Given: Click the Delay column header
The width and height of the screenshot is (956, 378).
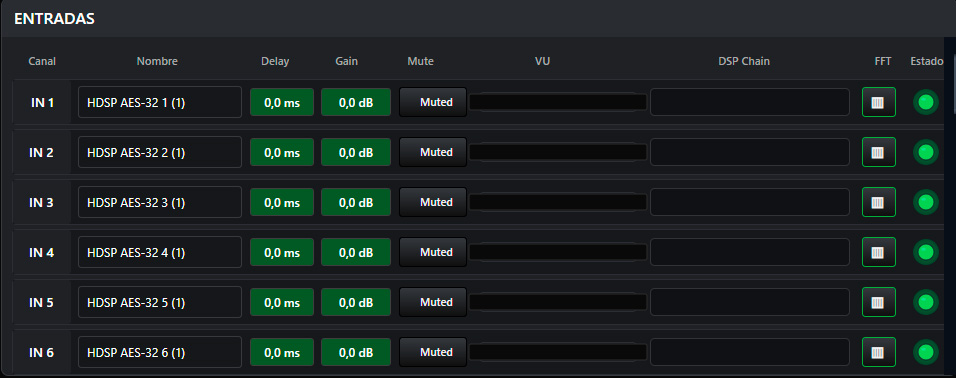Looking at the screenshot, I should pyautogui.click(x=275, y=62).
